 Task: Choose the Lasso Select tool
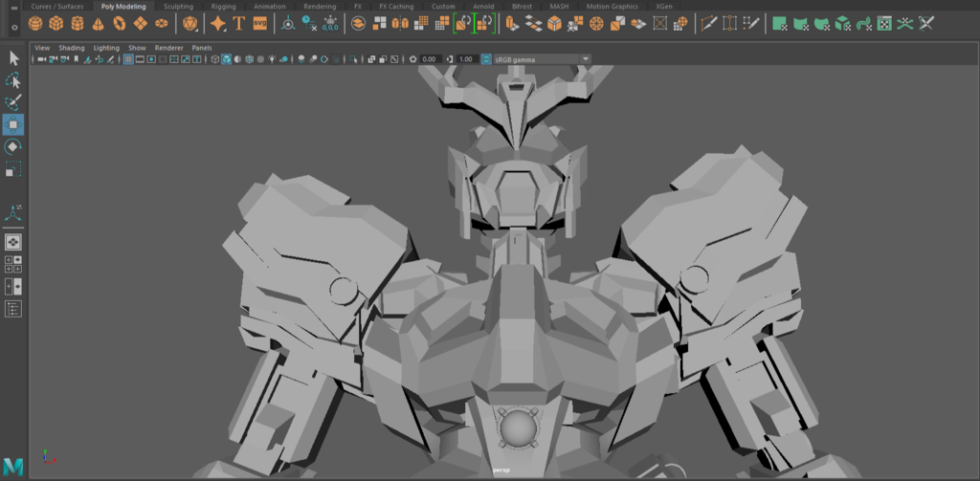[x=13, y=80]
